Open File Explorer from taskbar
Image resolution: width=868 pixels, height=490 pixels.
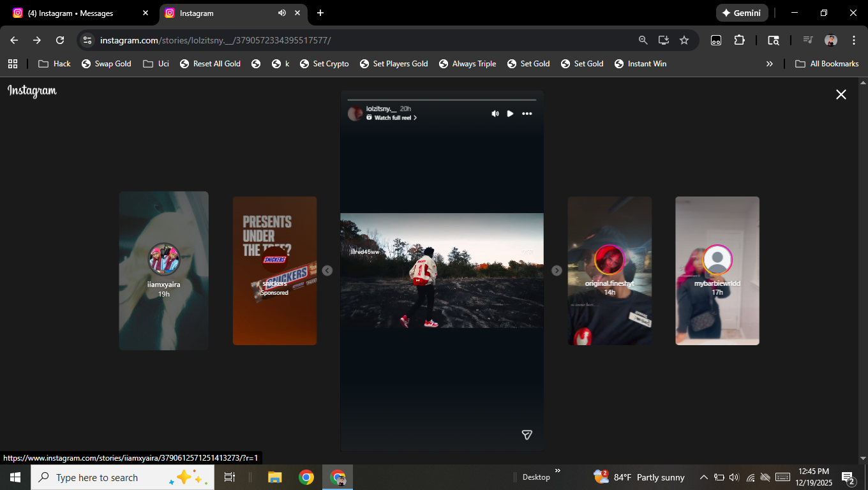275,477
